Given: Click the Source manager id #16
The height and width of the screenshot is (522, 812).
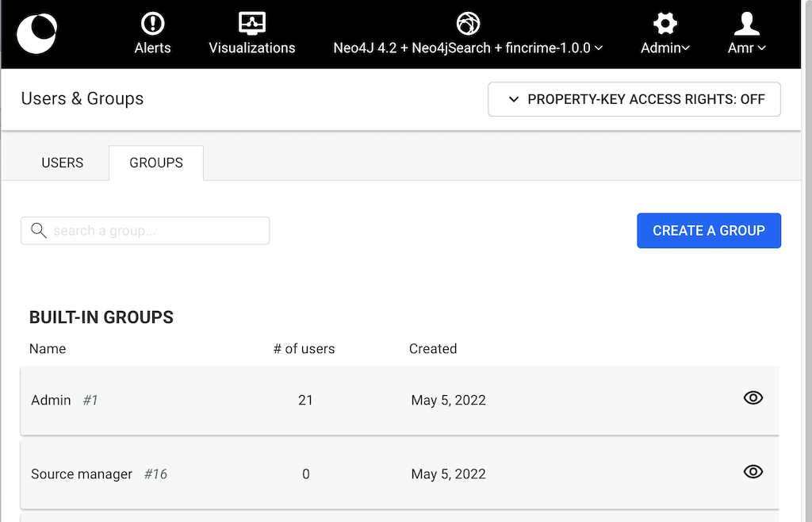Looking at the screenshot, I should [155, 474].
